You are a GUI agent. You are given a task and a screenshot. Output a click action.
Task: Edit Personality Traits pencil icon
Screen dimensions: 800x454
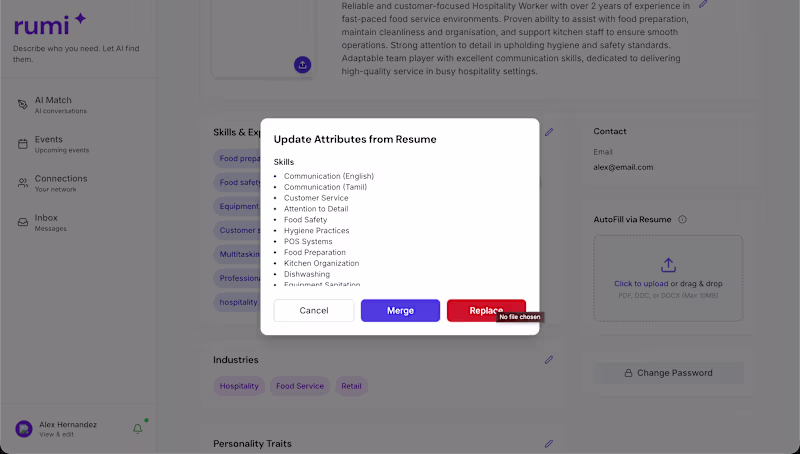[x=549, y=443]
